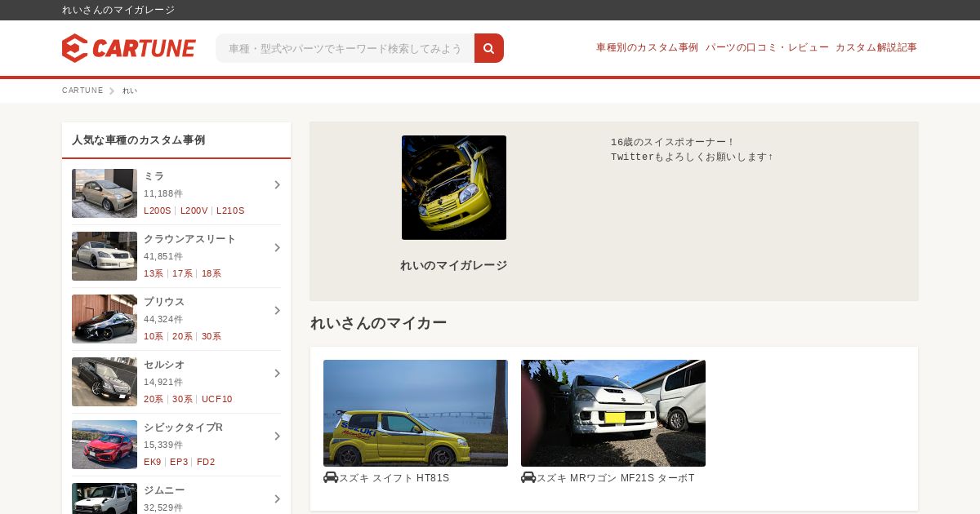Click 41,851件 count under クラウンアスリート

(163, 256)
